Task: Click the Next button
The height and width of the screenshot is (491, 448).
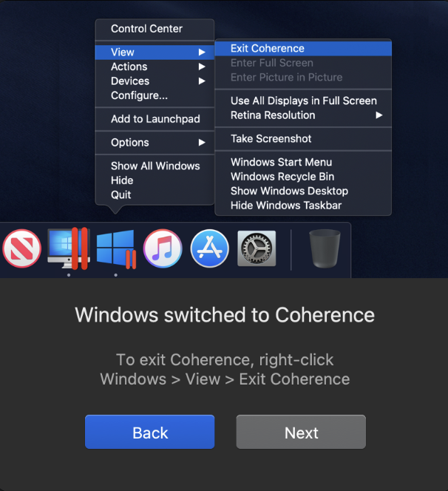Action: click(x=301, y=432)
